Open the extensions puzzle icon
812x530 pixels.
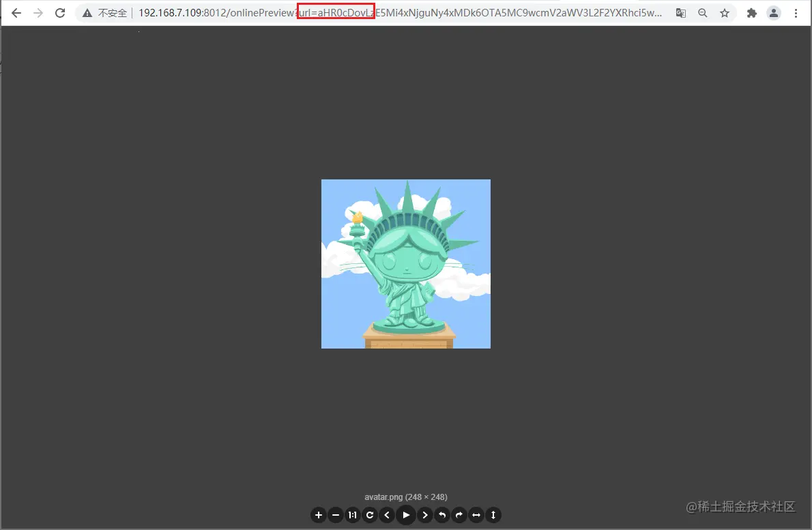(x=752, y=13)
